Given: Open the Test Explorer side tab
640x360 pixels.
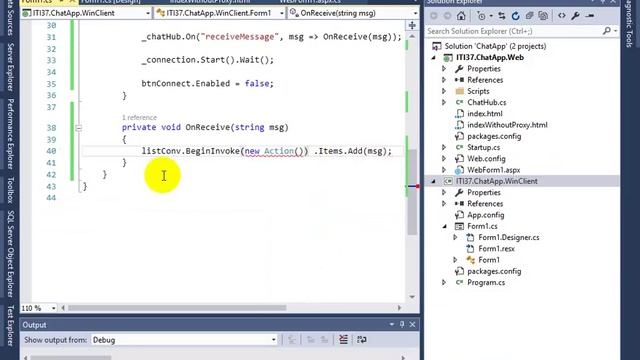Looking at the screenshot, I should [x=10, y=326].
